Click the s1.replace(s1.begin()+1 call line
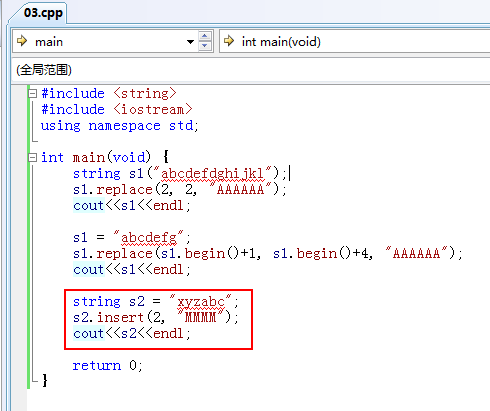490x411 pixels. (x=268, y=253)
